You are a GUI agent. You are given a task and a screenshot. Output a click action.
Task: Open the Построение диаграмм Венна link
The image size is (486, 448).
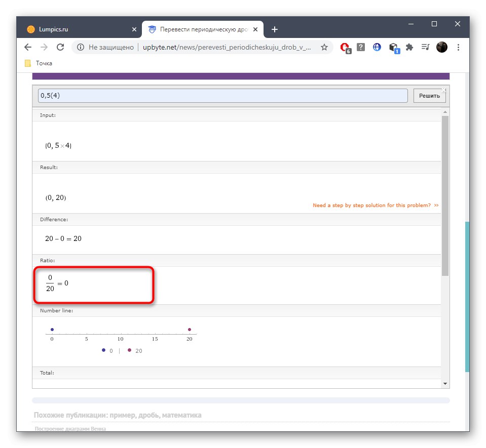(x=70, y=428)
